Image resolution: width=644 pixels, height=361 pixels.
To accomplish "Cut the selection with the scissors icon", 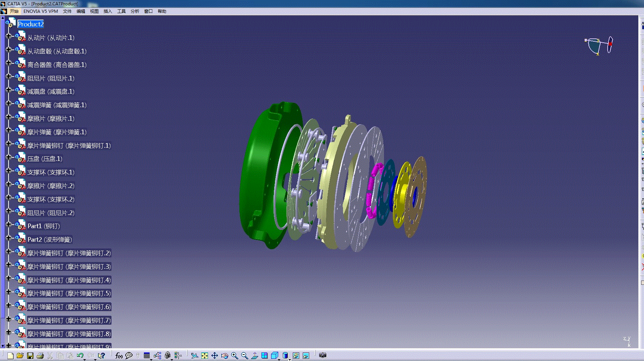I will [x=50, y=355].
